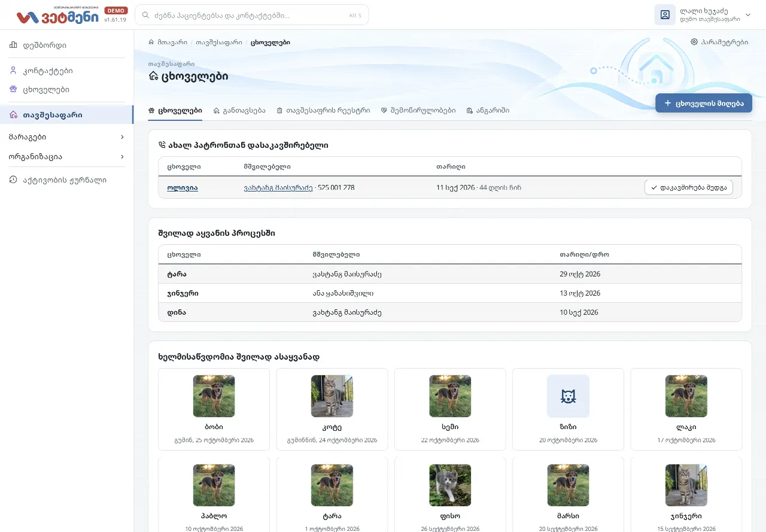Open ვახტანგ მაისურაძე link in ოლივია row

coord(278,188)
